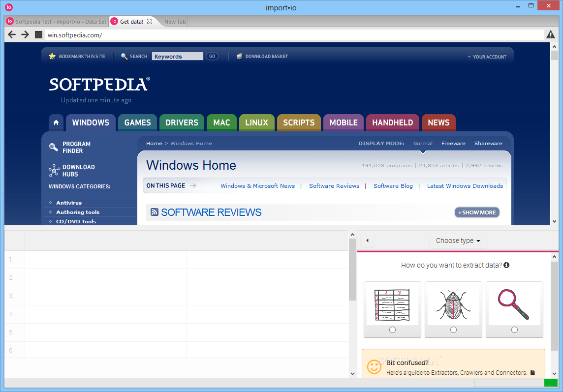The height and width of the screenshot is (392, 563).
Task: Click Windows & Microsoft News link
Action: click(x=257, y=186)
